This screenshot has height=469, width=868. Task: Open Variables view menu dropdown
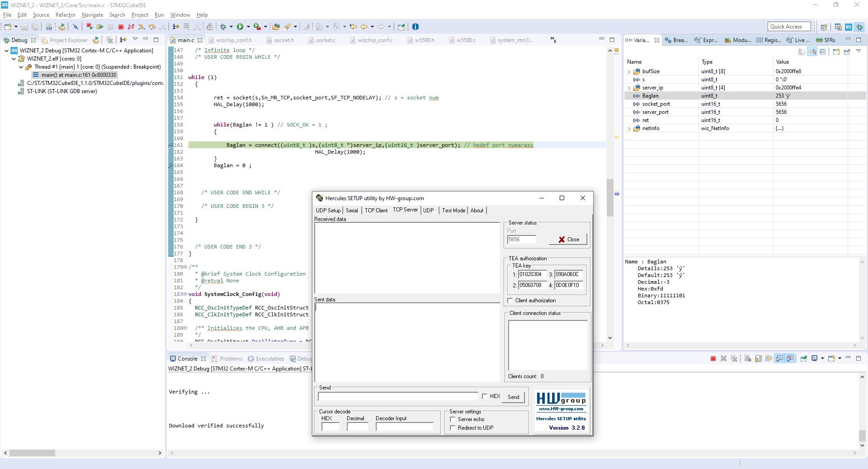(x=858, y=52)
